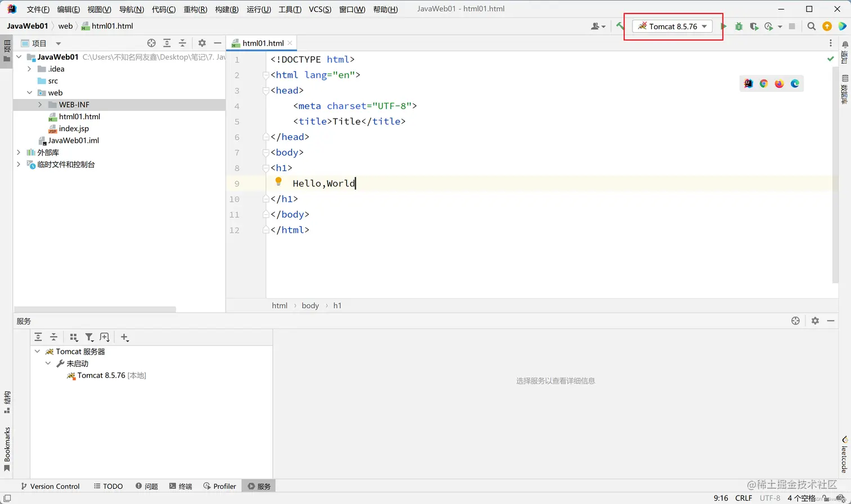Open the 运行(U) menu
The width and height of the screenshot is (851, 504).
click(x=259, y=9)
